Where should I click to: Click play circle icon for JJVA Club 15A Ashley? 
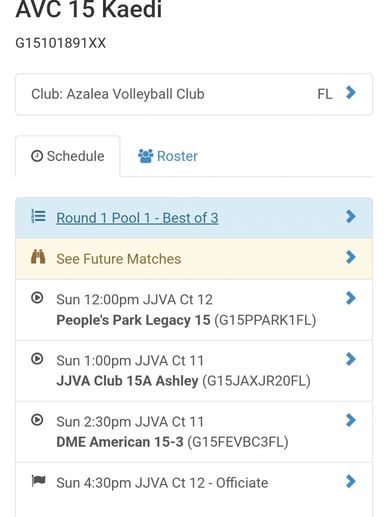click(x=37, y=359)
